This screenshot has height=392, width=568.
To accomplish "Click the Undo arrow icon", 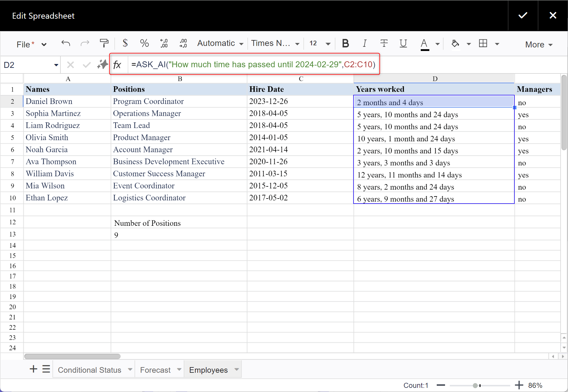I will [65, 44].
